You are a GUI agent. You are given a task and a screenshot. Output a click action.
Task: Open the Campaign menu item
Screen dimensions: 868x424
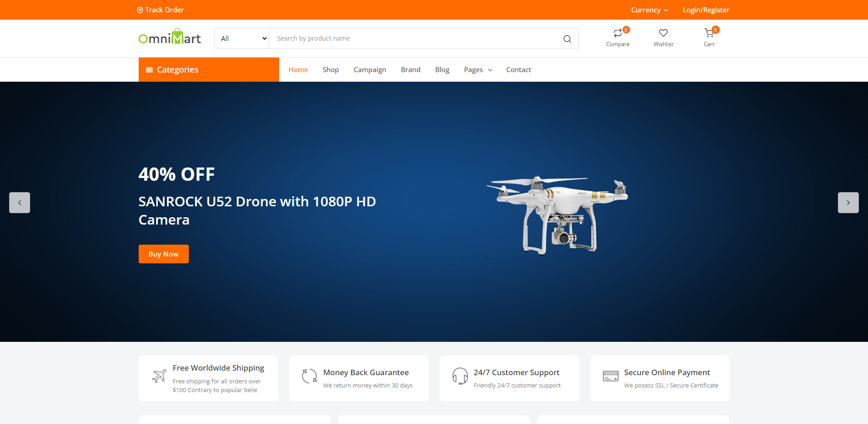click(369, 70)
